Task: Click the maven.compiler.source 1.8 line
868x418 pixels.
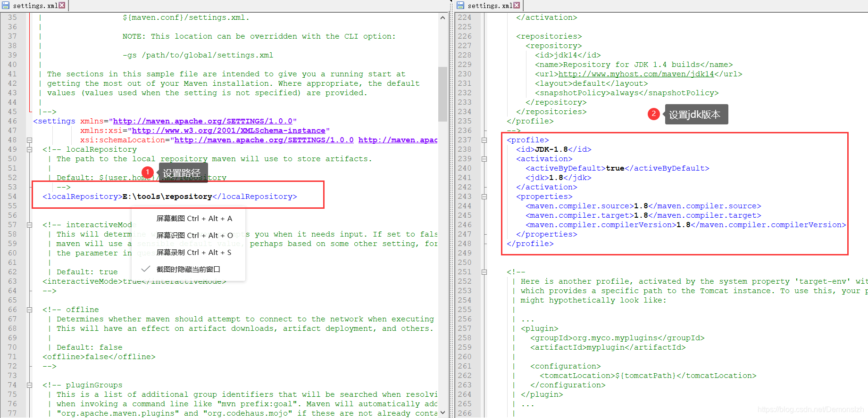Action: [x=643, y=206]
